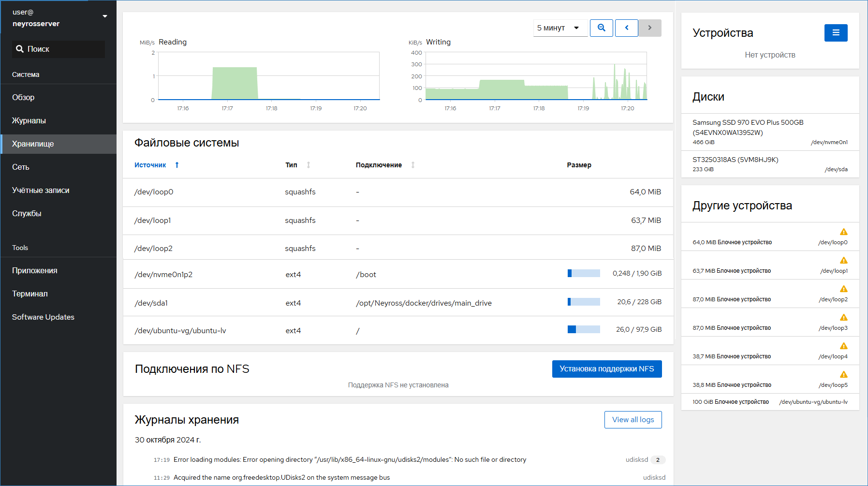Expand the user@neyrosserver host dropdown

click(x=105, y=16)
